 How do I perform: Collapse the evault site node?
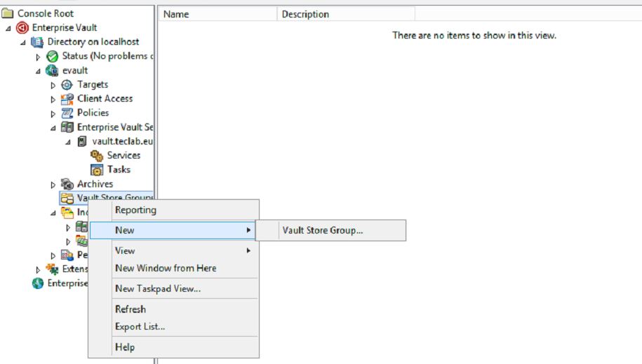coord(39,71)
